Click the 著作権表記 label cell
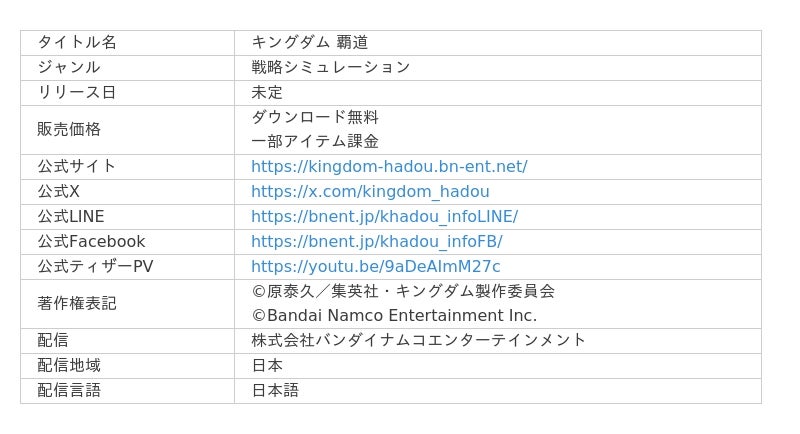This screenshot has width=800, height=434. pyautogui.click(x=77, y=303)
